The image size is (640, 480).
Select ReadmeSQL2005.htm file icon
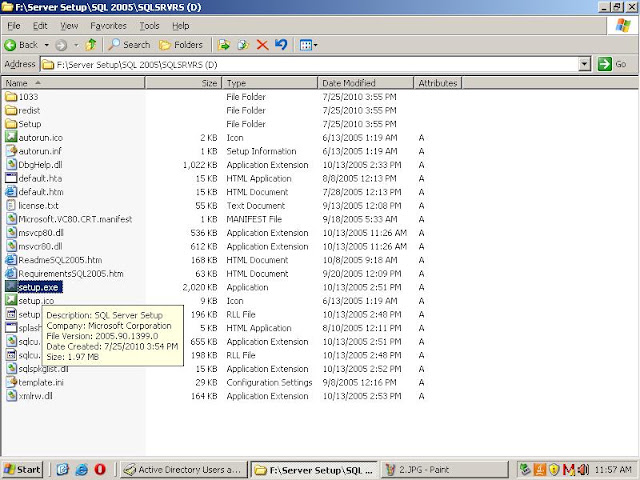pos(11,260)
